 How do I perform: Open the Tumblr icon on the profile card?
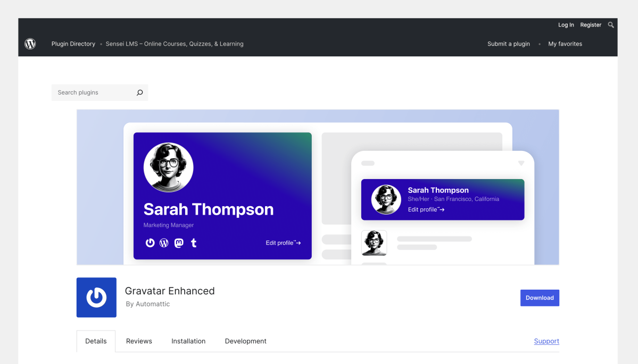pos(193,243)
